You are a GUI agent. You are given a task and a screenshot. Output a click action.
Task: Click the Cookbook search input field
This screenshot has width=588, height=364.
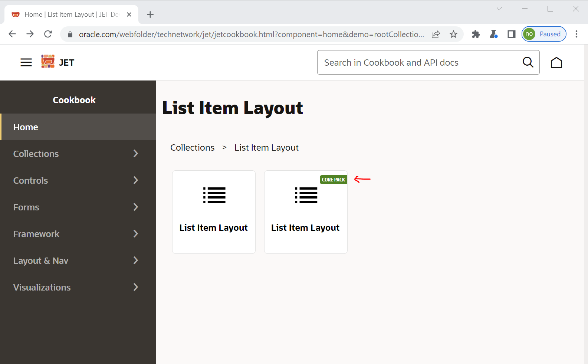click(419, 62)
